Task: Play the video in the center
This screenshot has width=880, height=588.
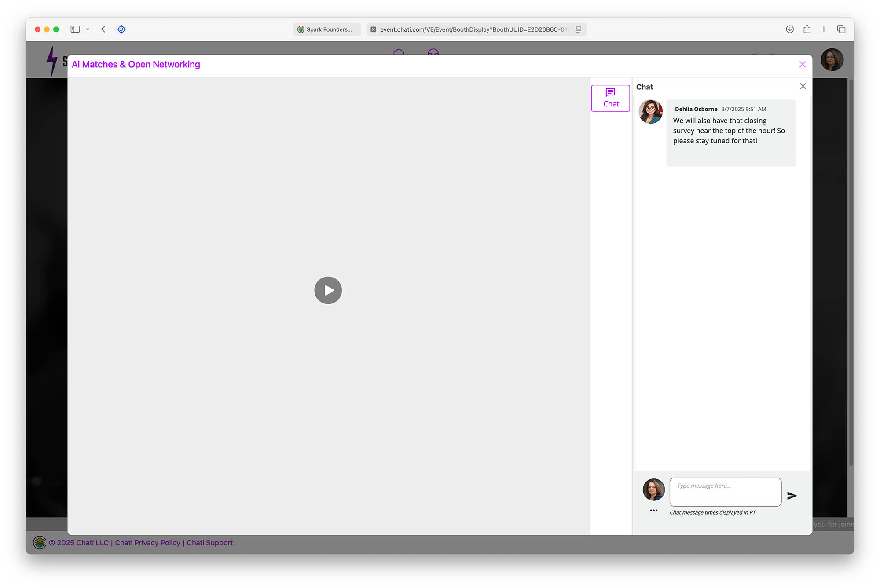Action: (x=328, y=290)
